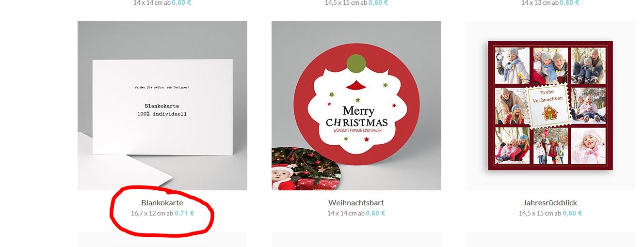Click the 0,60 € price under Jahresrückblick
The image size is (644, 247).
tap(572, 213)
